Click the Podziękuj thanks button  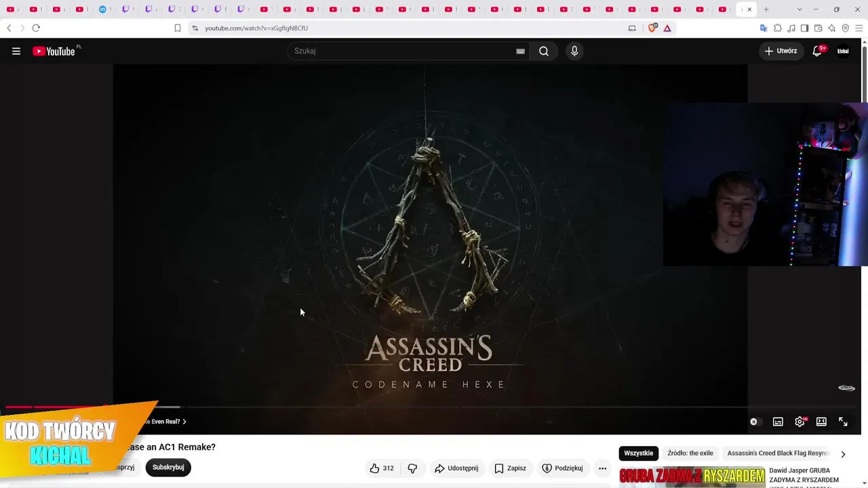(562, 468)
